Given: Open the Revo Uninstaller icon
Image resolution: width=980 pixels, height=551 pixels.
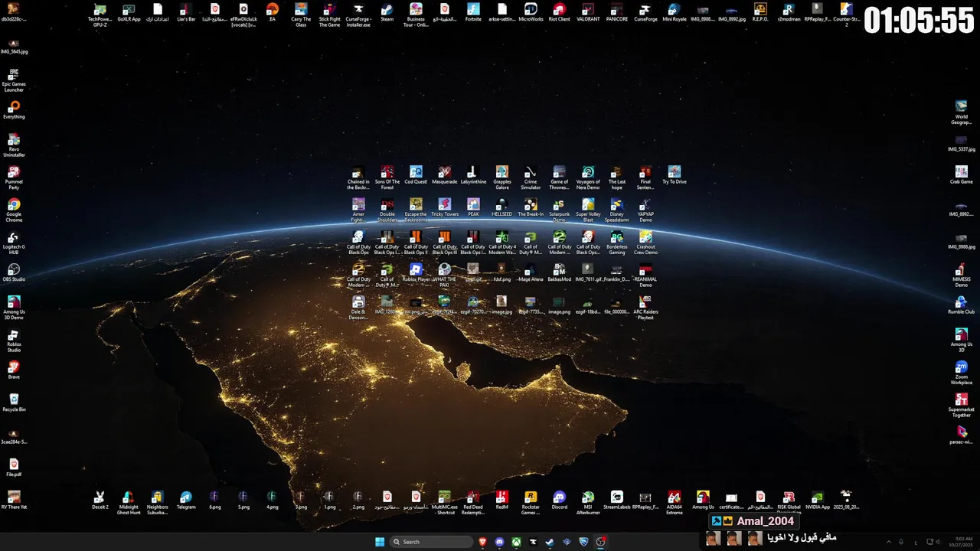Looking at the screenshot, I should click(x=14, y=145).
